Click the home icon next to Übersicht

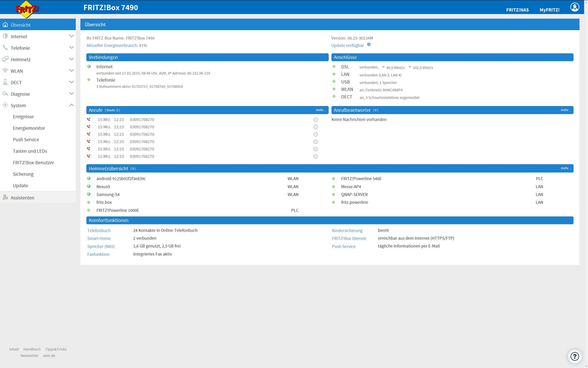(x=5, y=25)
